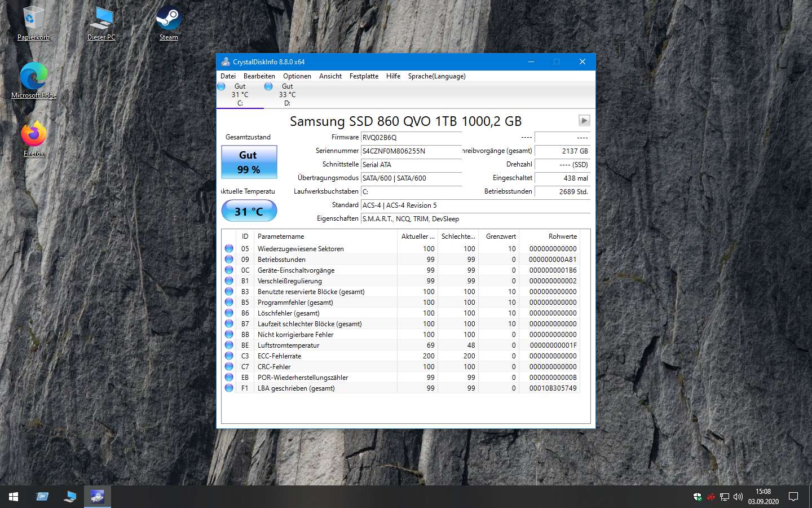Open the Festplatte menu
The image size is (812, 508).
click(x=364, y=76)
